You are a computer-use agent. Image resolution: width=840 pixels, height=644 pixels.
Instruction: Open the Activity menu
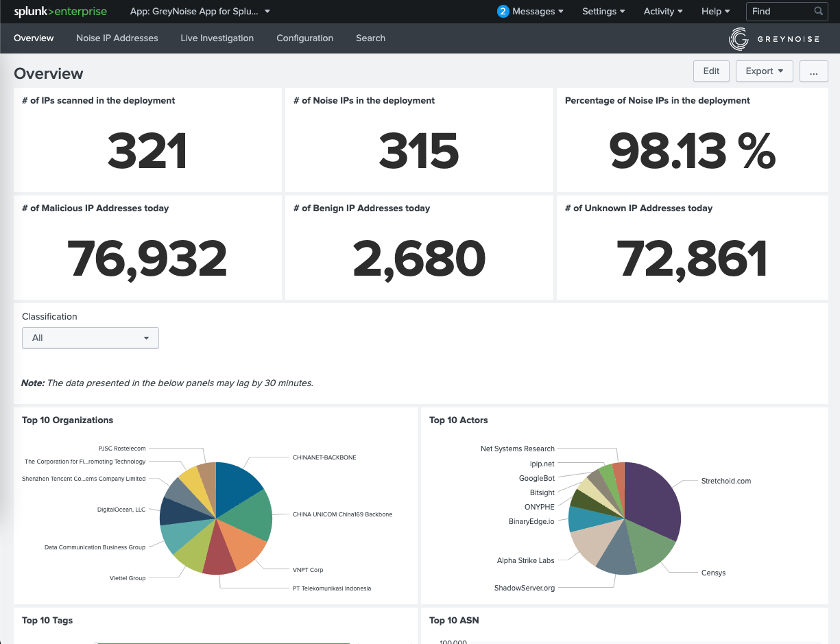pos(663,11)
